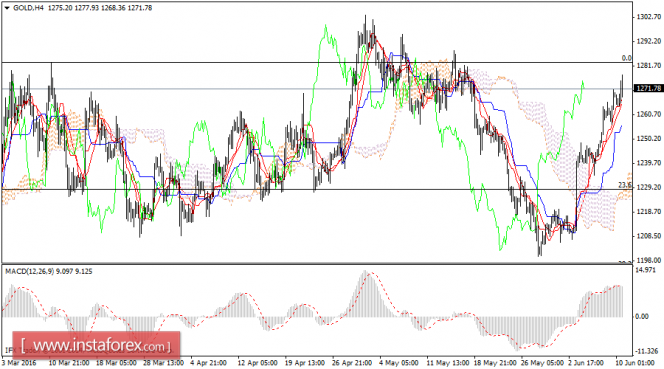Screen dimensions: 664x369
Task: Click the 19 Apr 13:00 time label
Action: [x=305, y=363]
